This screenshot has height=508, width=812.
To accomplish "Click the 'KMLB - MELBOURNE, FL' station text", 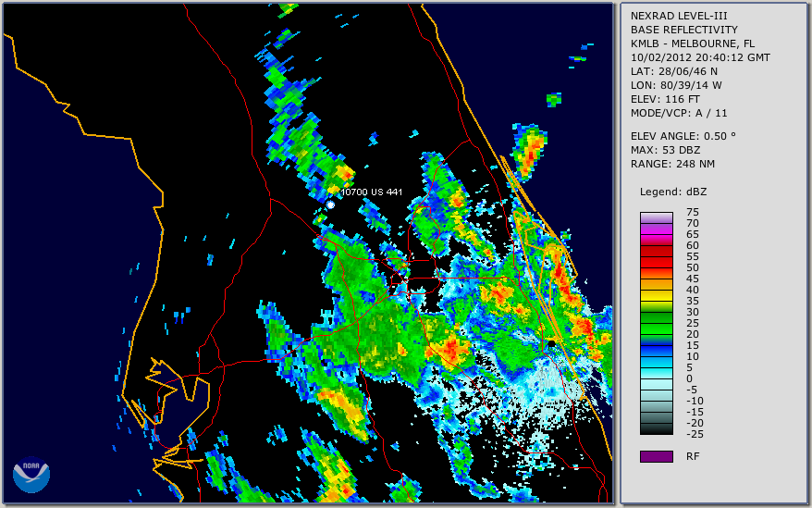I will click(x=693, y=43).
